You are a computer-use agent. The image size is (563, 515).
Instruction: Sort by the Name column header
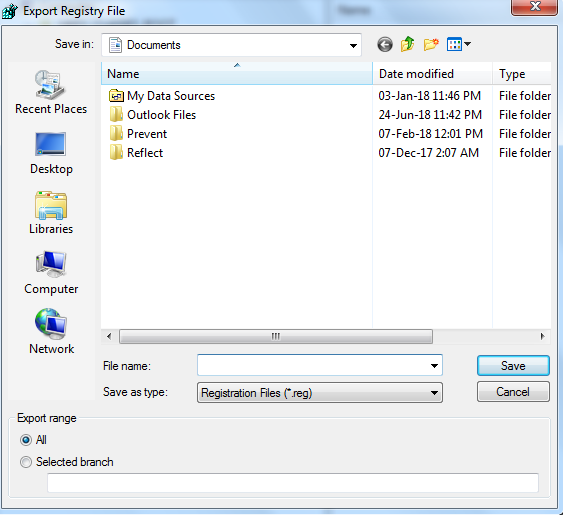click(x=237, y=74)
